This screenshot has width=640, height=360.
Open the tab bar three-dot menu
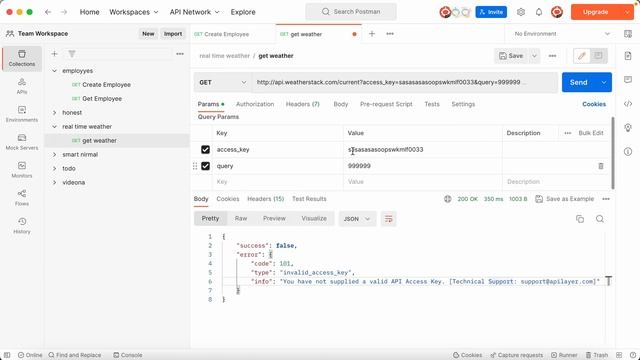point(390,34)
